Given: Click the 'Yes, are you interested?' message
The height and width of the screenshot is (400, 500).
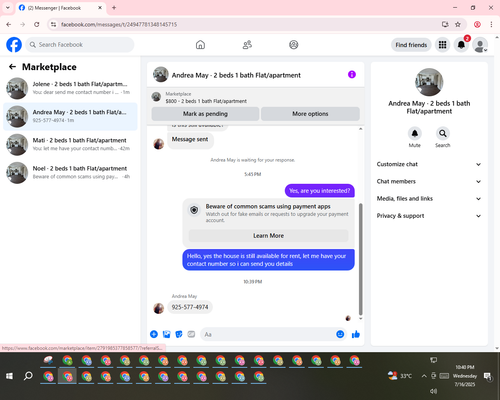Looking at the screenshot, I should click(319, 191).
